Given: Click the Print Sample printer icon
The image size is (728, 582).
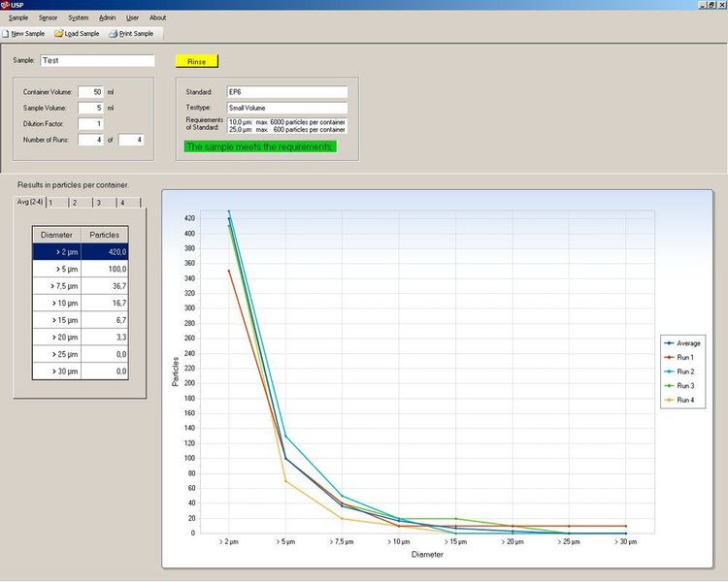Looking at the screenshot, I should 114,34.
